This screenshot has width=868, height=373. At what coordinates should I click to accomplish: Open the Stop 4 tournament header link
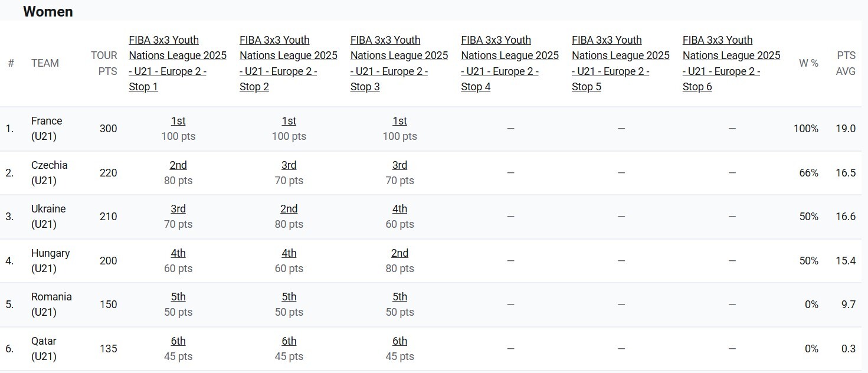click(509, 63)
